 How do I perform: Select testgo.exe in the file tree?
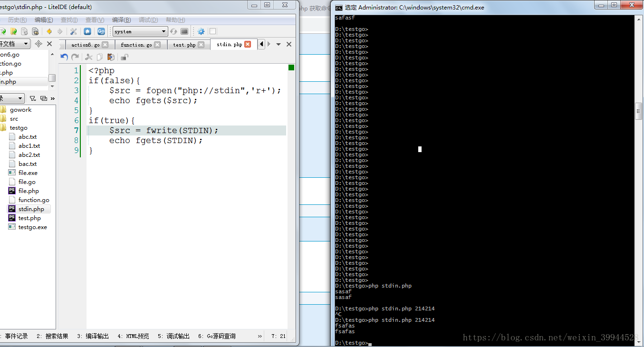pos(33,227)
